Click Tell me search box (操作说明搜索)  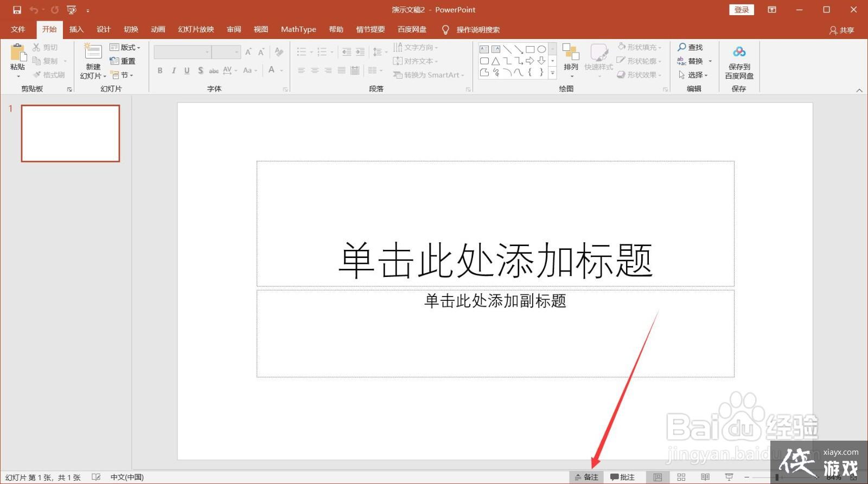coord(470,29)
